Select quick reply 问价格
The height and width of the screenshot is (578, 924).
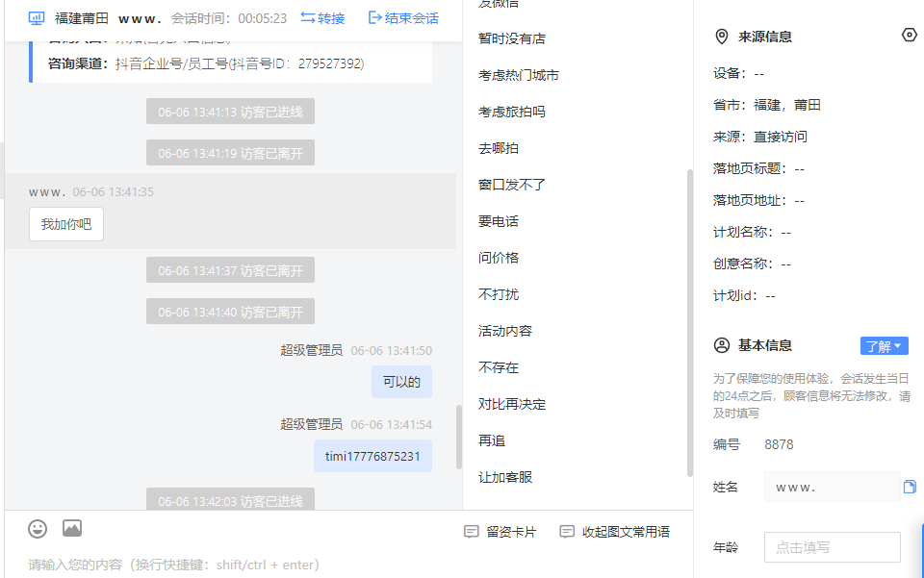[x=499, y=258]
